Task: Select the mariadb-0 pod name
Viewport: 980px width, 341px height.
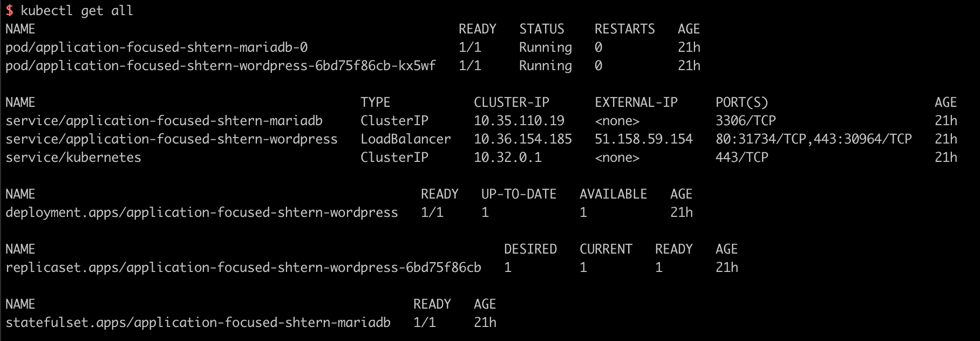Action: tap(156, 47)
